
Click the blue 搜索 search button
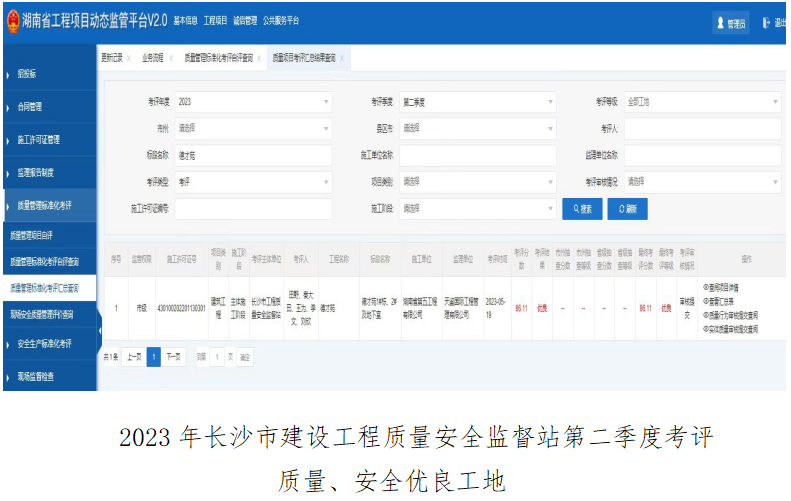click(x=582, y=209)
